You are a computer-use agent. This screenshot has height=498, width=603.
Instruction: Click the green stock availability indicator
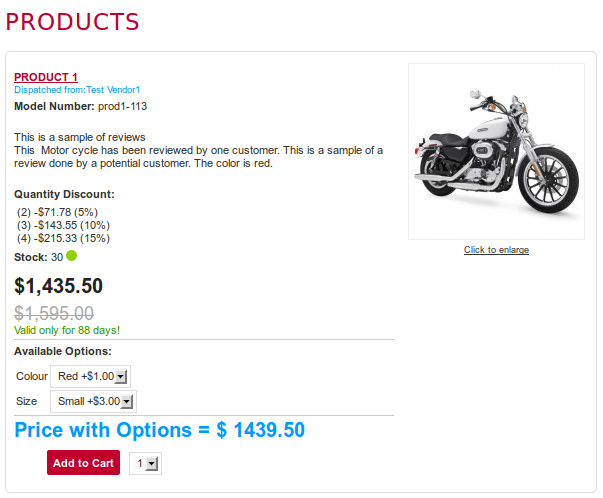pos(72,256)
